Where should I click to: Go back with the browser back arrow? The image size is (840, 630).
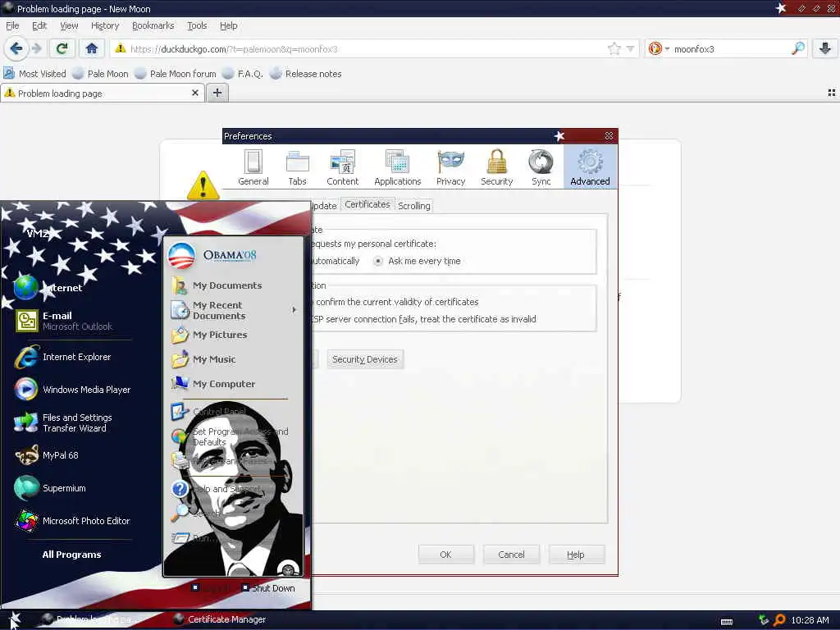click(16, 48)
